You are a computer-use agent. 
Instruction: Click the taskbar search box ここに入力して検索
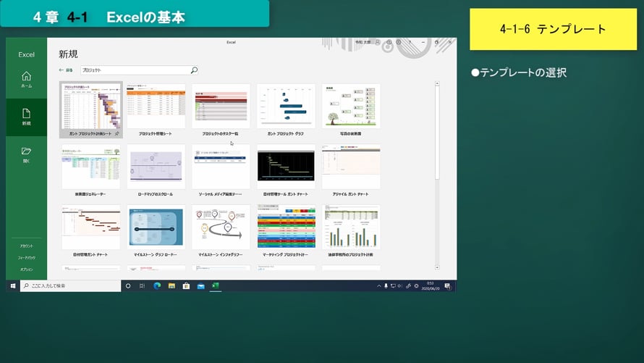(x=71, y=285)
